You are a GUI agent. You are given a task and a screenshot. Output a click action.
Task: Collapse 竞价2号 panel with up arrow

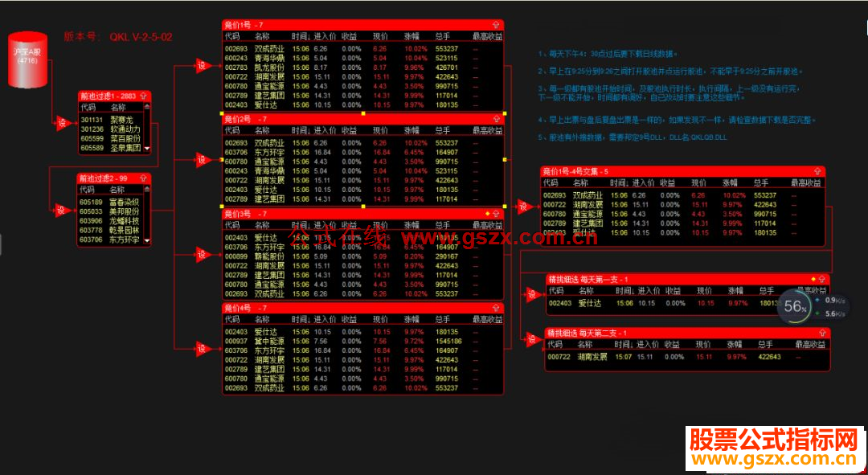tap(496, 119)
